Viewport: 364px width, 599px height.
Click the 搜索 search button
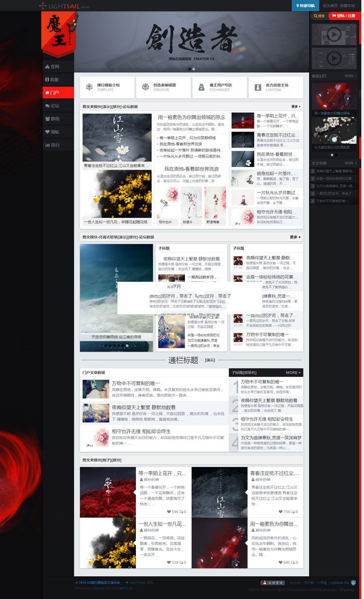[x=319, y=16]
